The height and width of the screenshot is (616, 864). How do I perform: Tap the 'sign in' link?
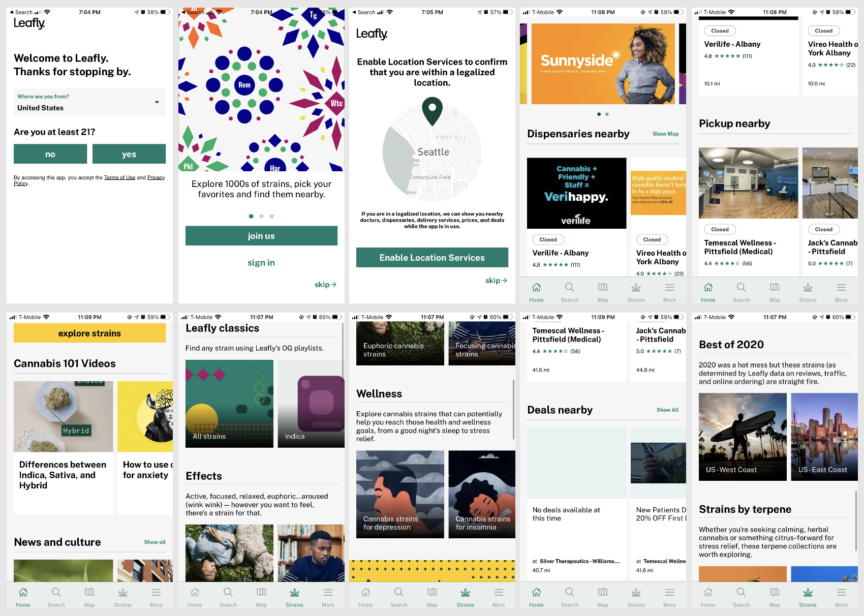pos(261,263)
